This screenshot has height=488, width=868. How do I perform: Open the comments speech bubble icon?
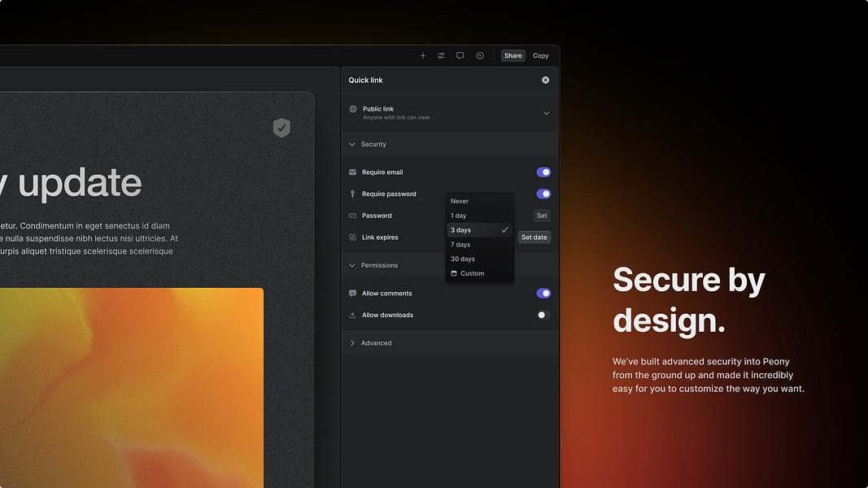pos(460,55)
